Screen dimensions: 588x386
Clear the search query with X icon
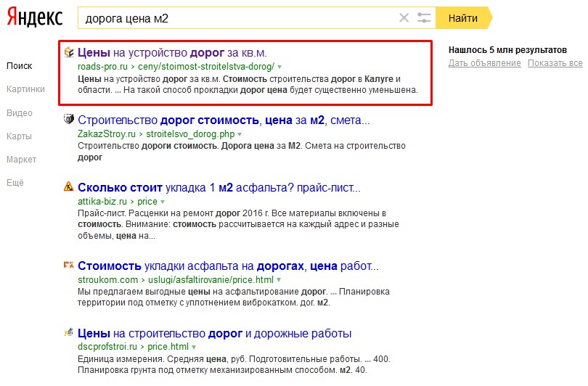click(x=404, y=17)
